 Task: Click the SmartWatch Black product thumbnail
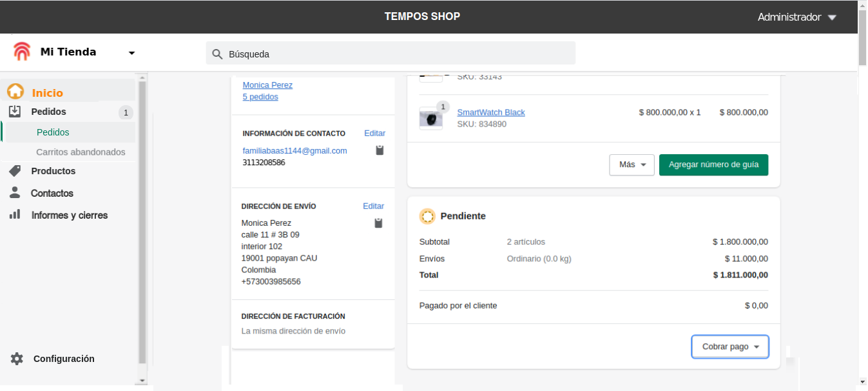pyautogui.click(x=430, y=119)
